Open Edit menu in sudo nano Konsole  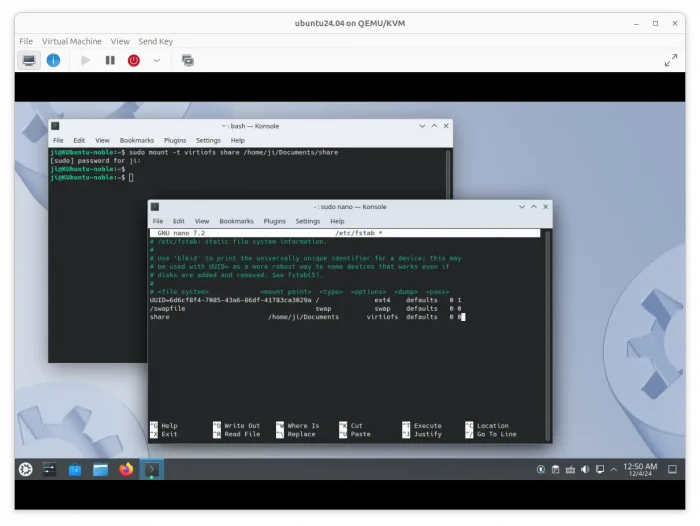[x=179, y=221]
